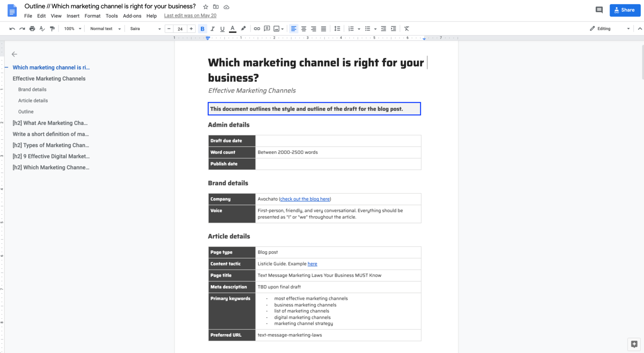644x353 pixels.
Task: Center align text
Action: (x=304, y=29)
